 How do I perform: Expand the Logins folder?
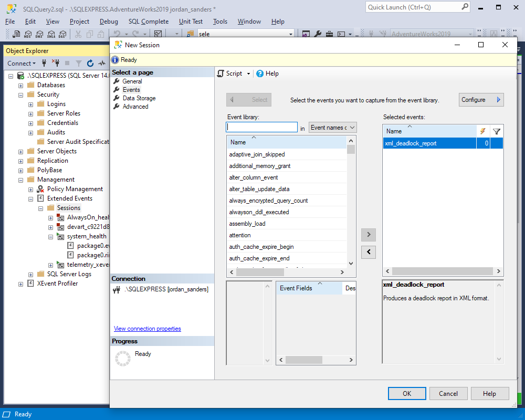coord(31,104)
